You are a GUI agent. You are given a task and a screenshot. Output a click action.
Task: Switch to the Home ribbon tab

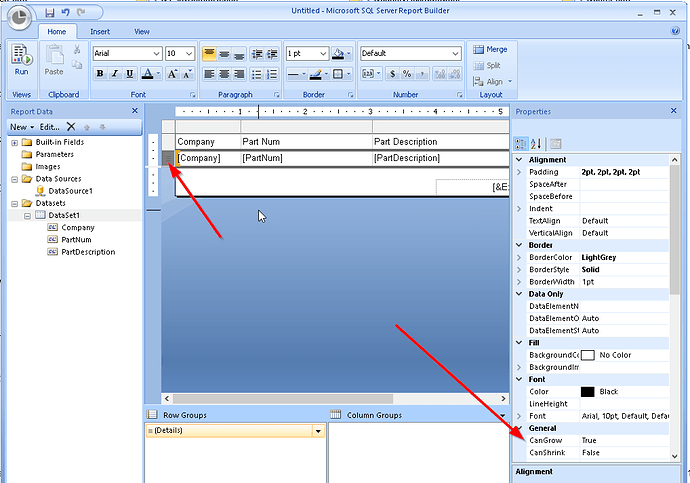[x=57, y=32]
